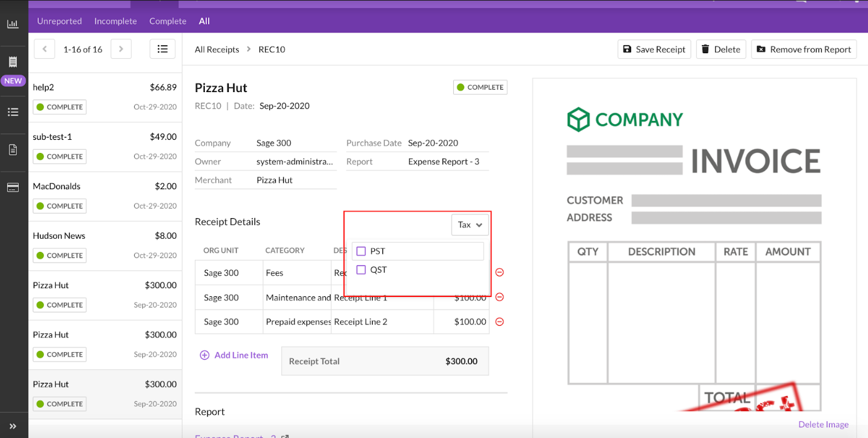The height and width of the screenshot is (438, 868).
Task: Switch to the All tab
Action: [204, 21]
